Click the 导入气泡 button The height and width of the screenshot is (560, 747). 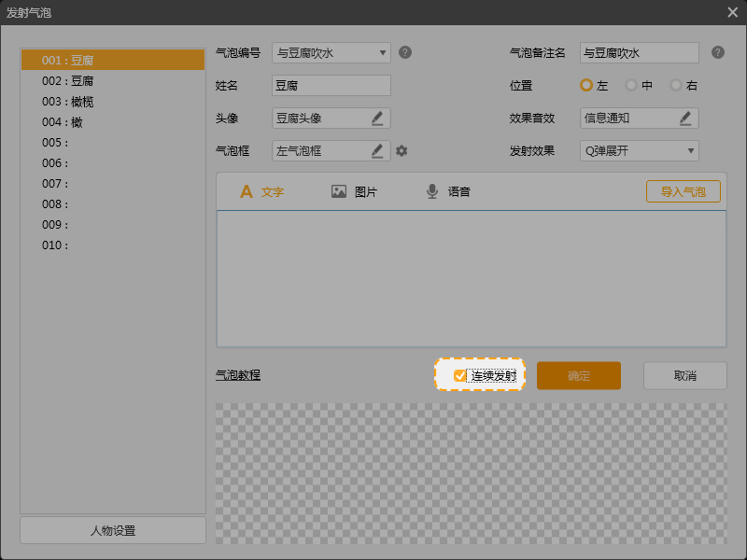683,191
